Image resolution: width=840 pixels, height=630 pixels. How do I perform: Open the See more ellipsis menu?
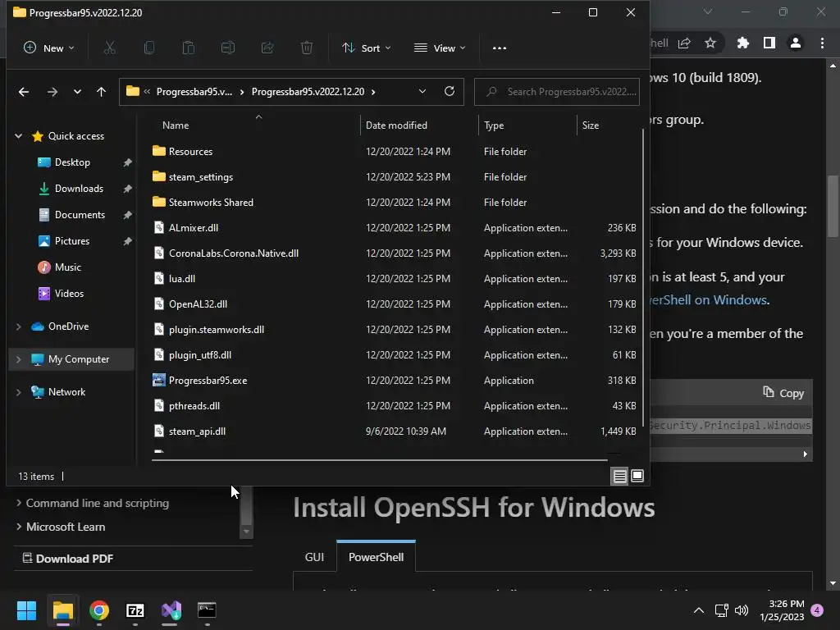(x=500, y=48)
